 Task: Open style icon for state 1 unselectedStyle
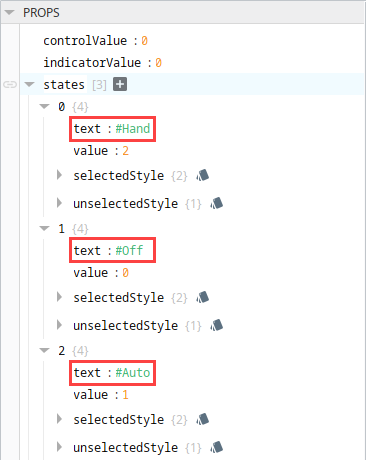click(x=217, y=325)
